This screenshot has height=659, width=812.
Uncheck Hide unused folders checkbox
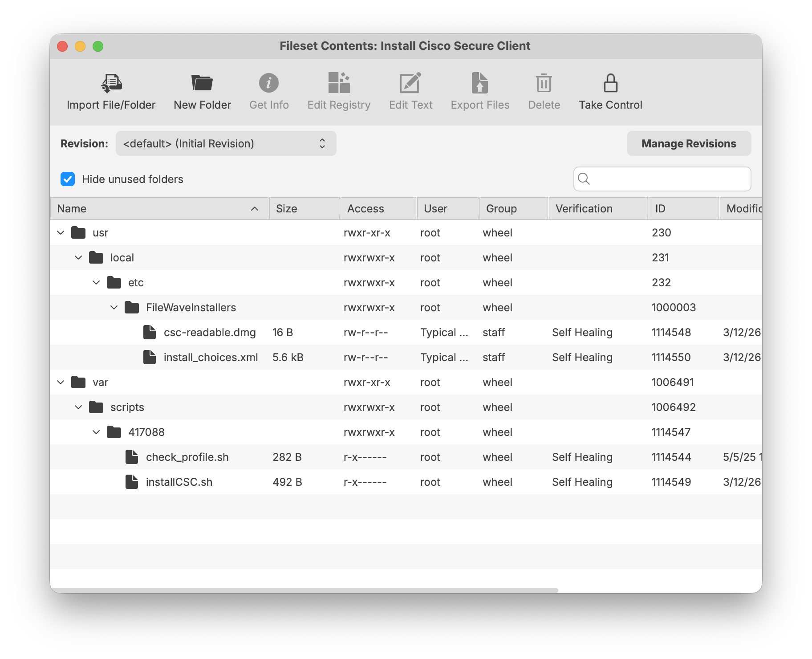[68, 179]
